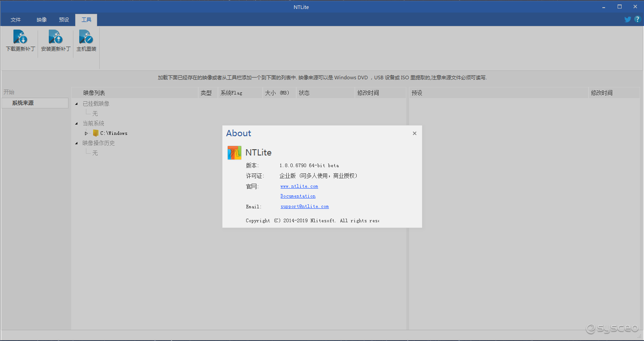Image resolution: width=644 pixels, height=341 pixels.
Task: Click version text 1.8.0.6790 64-bit beta
Action: 309,165
